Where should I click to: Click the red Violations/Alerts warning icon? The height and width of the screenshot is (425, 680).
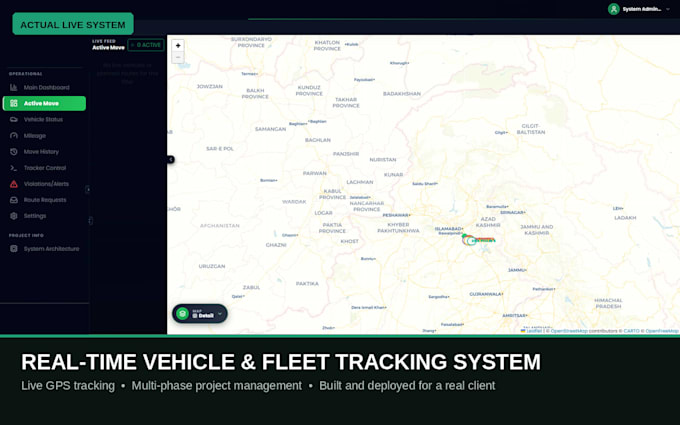point(14,184)
